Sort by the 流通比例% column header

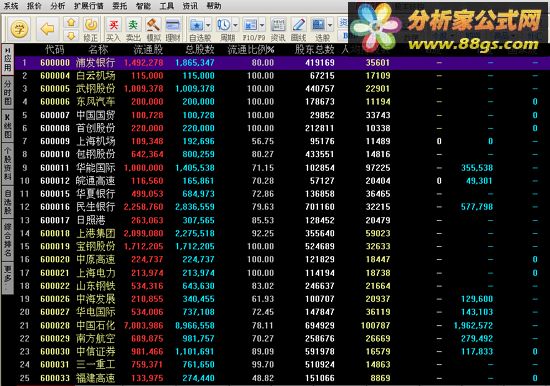tap(251, 50)
